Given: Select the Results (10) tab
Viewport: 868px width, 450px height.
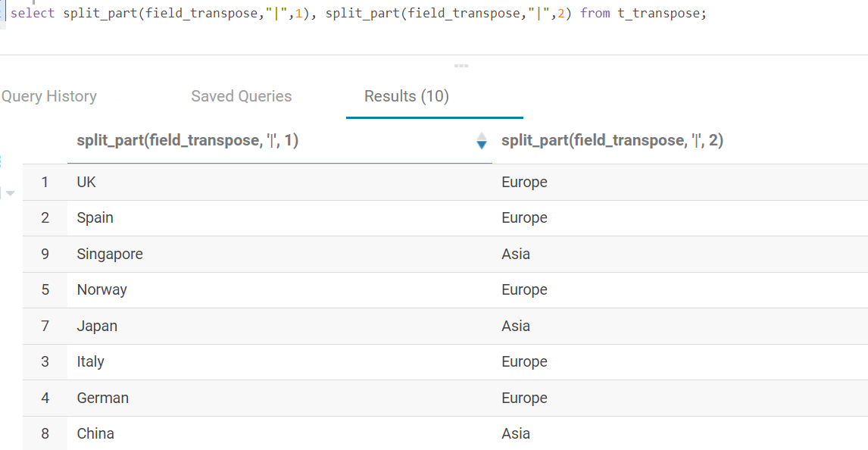Looking at the screenshot, I should pyautogui.click(x=407, y=96).
